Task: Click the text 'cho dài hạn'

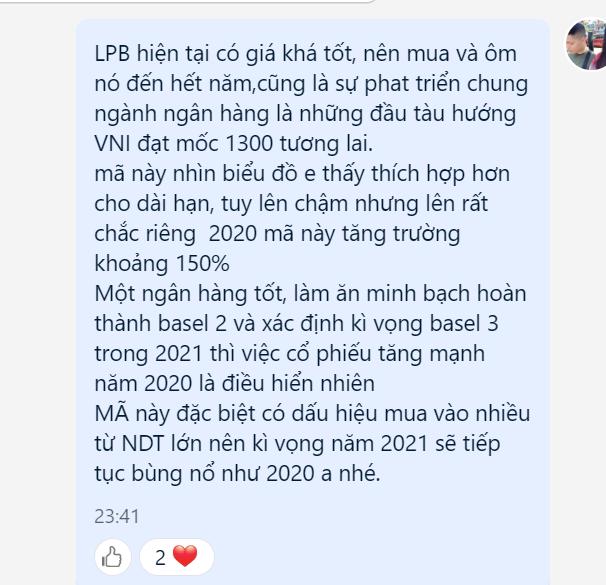Action: point(154,204)
